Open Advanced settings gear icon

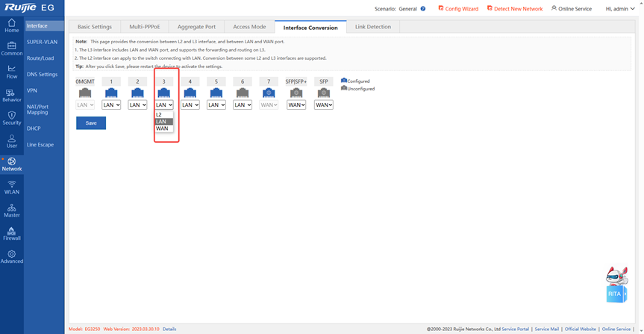pos(11,256)
